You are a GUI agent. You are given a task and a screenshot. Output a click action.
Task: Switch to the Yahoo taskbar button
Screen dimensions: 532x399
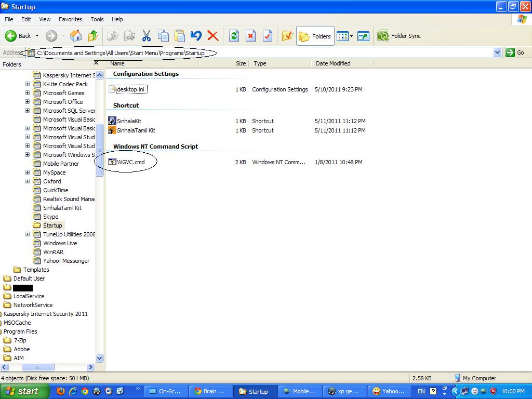389,391
